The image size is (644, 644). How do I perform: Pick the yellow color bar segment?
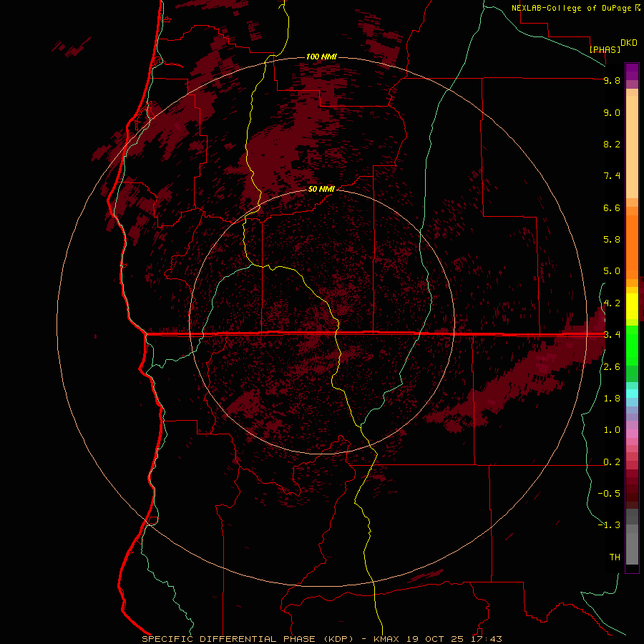click(632, 306)
